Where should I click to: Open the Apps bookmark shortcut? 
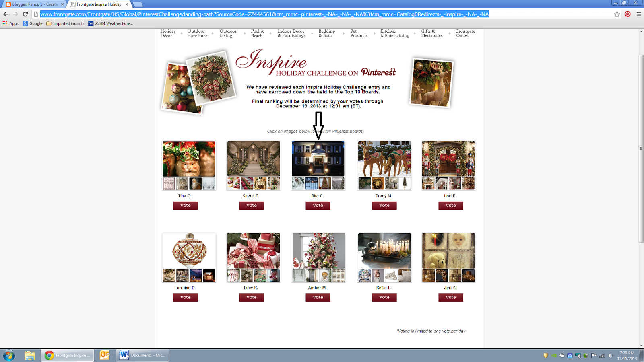coord(10,23)
